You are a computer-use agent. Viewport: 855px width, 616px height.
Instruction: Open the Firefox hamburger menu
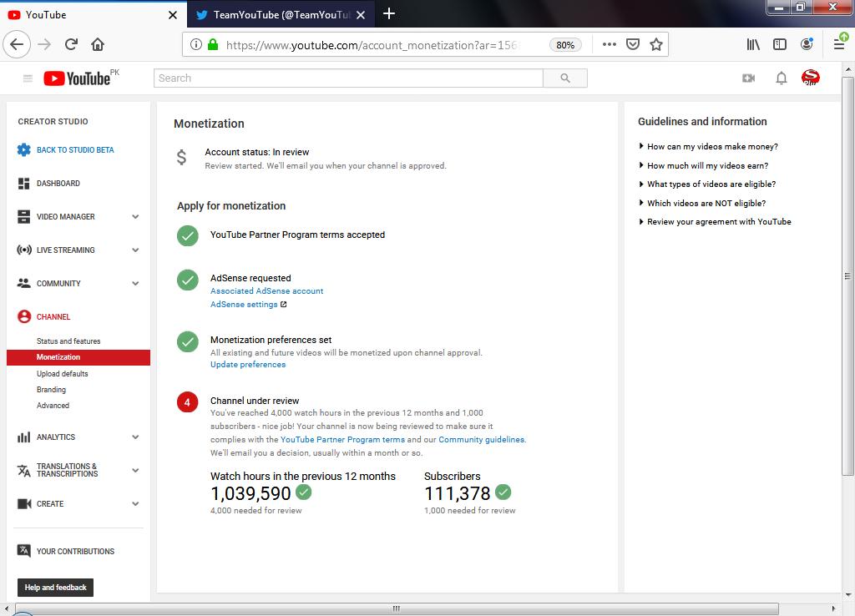click(840, 43)
